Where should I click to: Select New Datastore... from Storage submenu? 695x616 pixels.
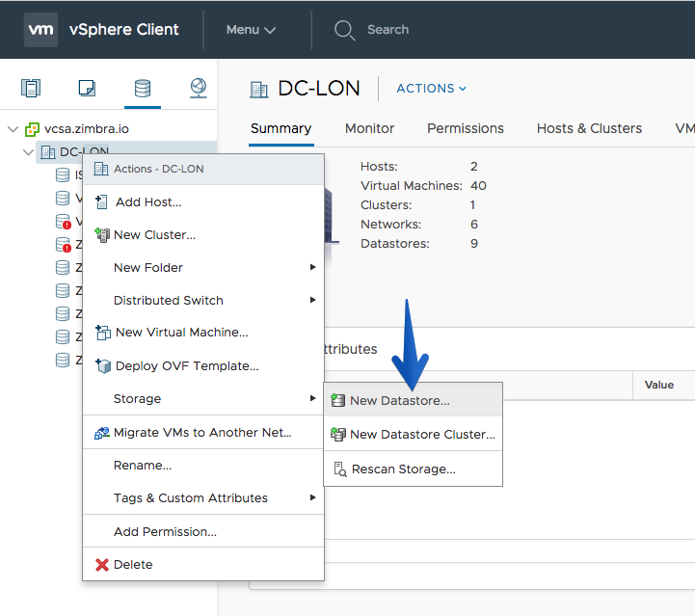[x=414, y=401]
